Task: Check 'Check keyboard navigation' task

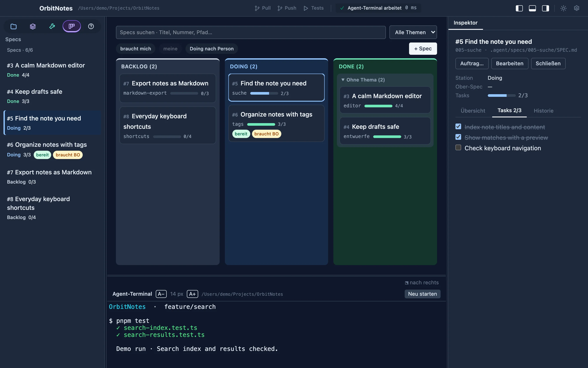Action: pos(458,147)
